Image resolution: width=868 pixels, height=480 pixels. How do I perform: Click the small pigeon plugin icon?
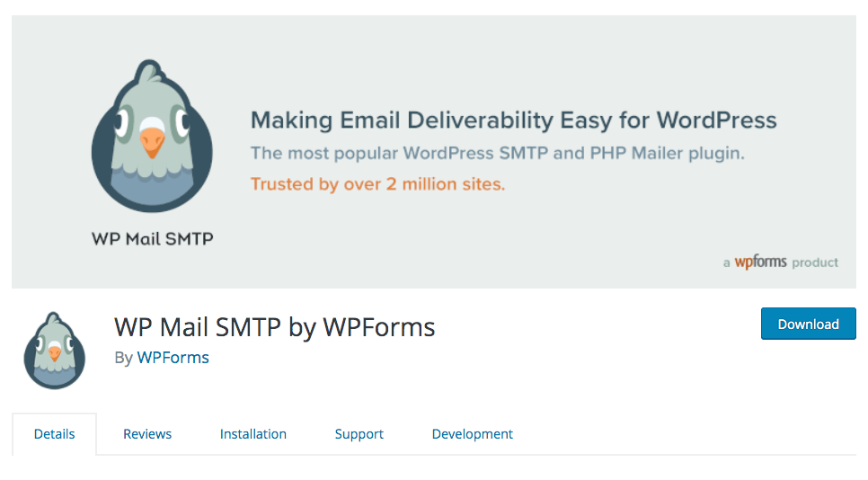click(54, 351)
